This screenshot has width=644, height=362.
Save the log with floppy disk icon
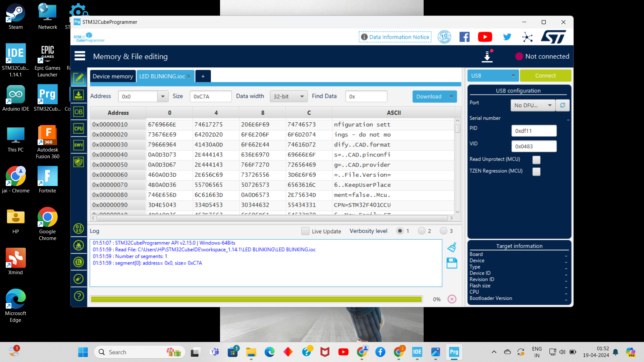pyautogui.click(x=452, y=263)
